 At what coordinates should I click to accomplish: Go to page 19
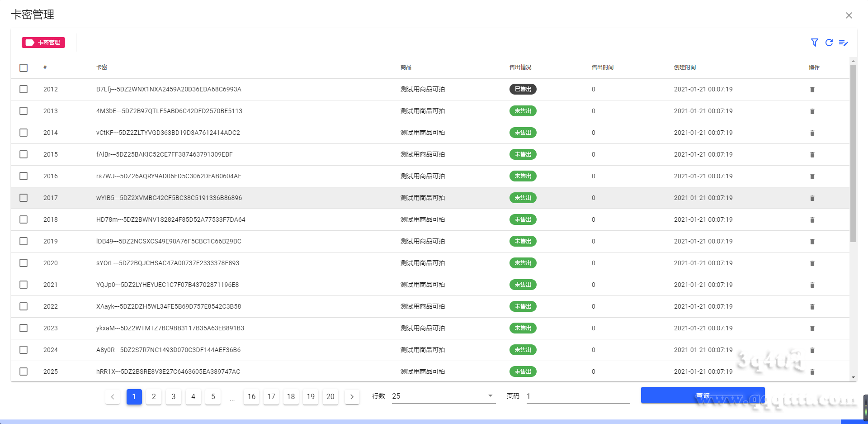point(311,397)
